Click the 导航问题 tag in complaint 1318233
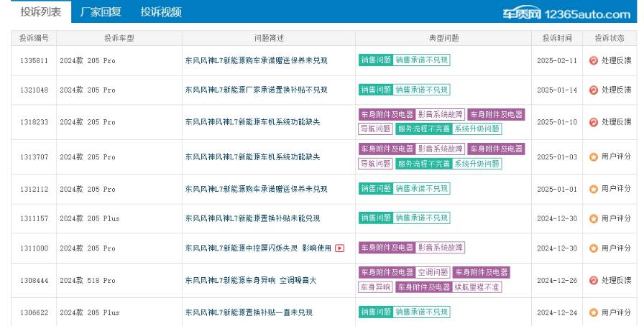 coord(375,129)
